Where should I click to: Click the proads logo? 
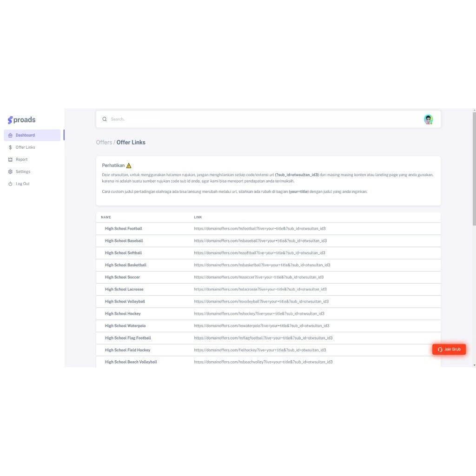pyautogui.click(x=21, y=120)
